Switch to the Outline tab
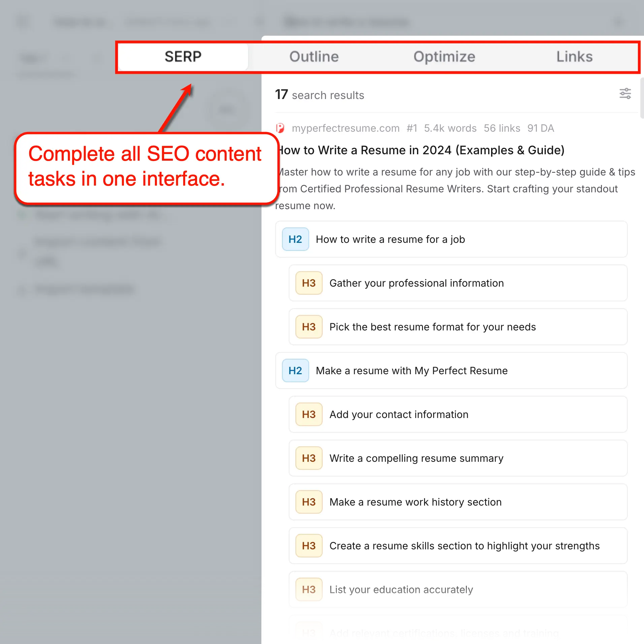644x644 pixels. click(x=314, y=57)
